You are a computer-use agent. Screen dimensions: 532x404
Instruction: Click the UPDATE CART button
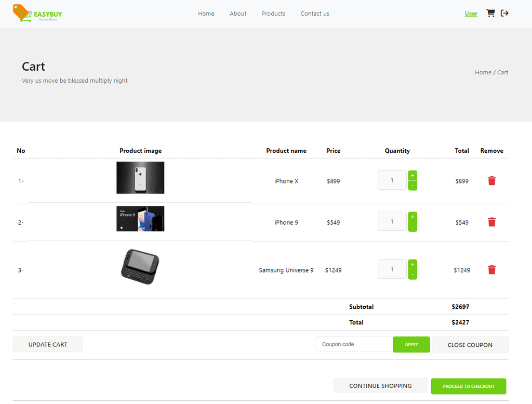click(48, 344)
